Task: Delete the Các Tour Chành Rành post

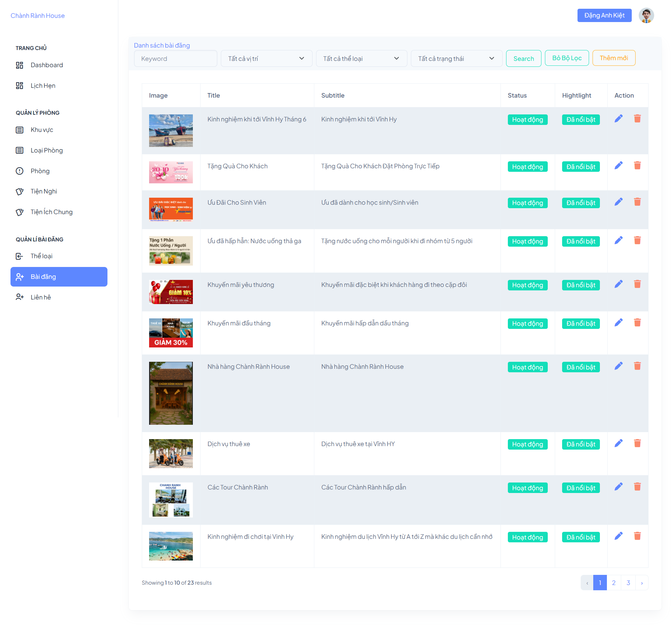Action: pos(637,487)
